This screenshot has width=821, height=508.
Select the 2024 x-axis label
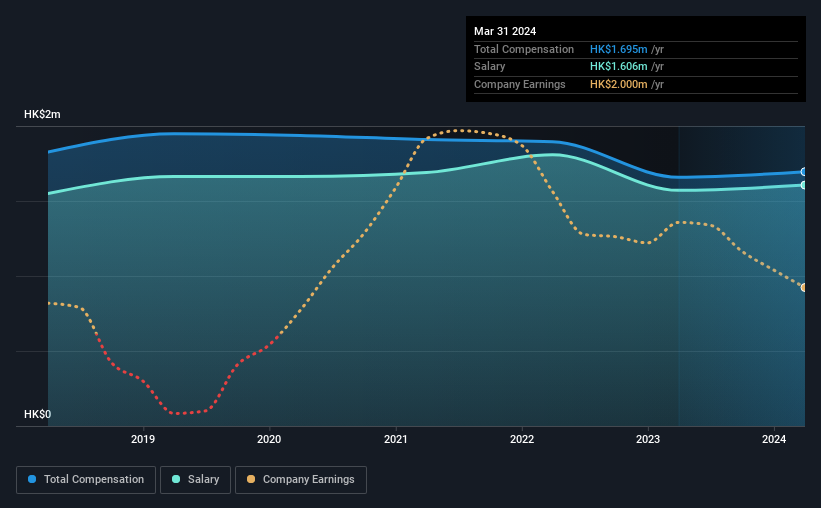pyautogui.click(x=774, y=439)
